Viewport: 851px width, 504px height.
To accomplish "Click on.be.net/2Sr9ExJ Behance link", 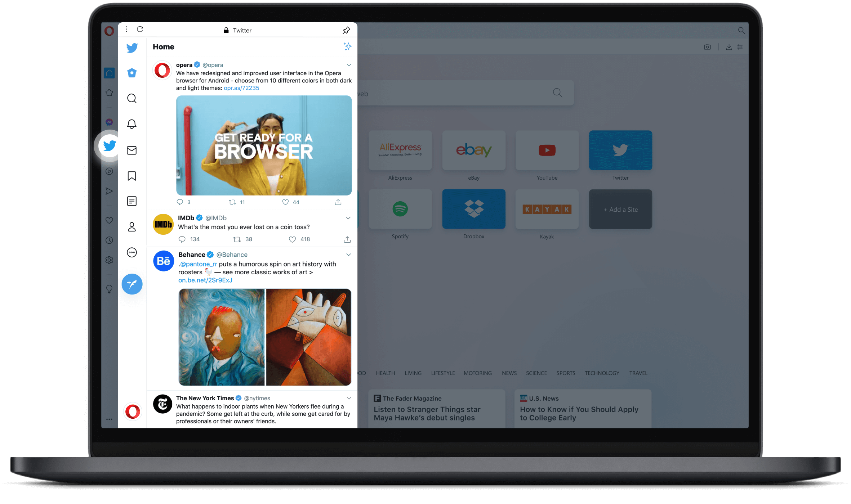I will click(205, 280).
